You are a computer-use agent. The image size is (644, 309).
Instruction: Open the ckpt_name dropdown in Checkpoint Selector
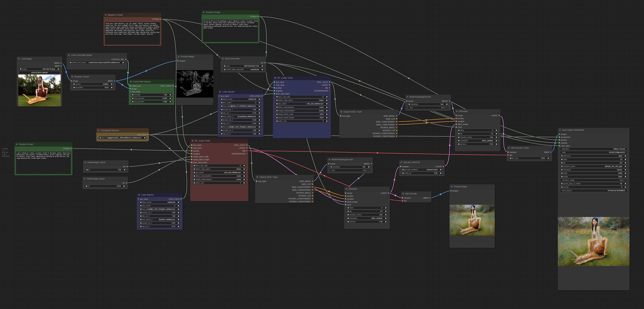[122, 138]
